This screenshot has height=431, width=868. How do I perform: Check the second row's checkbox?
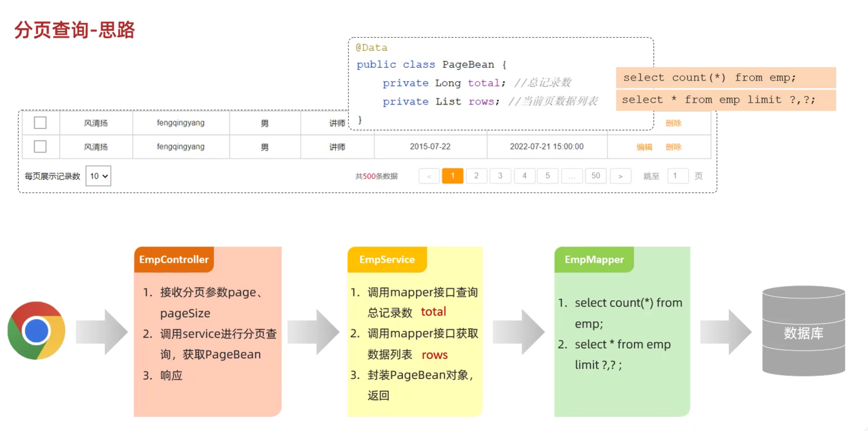[40, 146]
